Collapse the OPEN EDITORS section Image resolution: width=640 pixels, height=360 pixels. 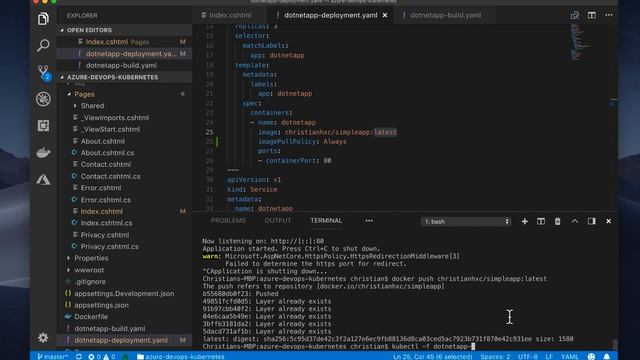point(124,30)
